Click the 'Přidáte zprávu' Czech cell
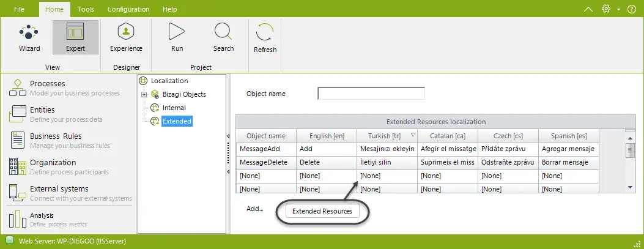Viewport: 644px width, 249px height. pos(508,149)
